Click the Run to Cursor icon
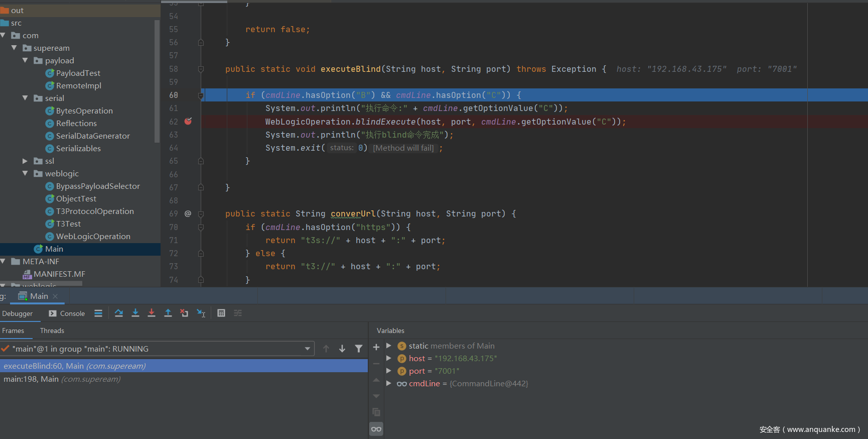868x439 pixels. click(x=201, y=313)
